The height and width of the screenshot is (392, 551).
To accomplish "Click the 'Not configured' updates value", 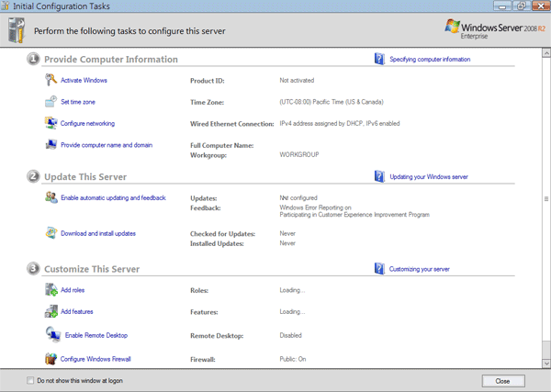I will click(298, 197).
